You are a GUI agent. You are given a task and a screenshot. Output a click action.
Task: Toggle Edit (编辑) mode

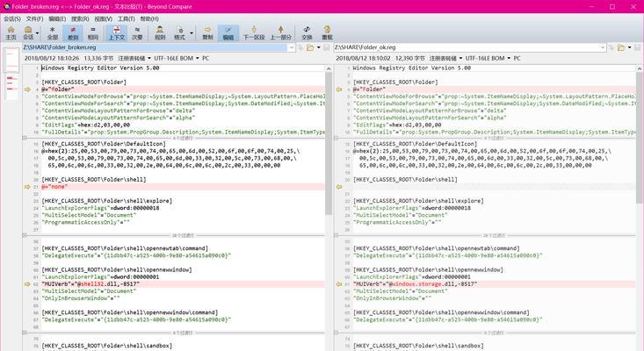click(228, 32)
